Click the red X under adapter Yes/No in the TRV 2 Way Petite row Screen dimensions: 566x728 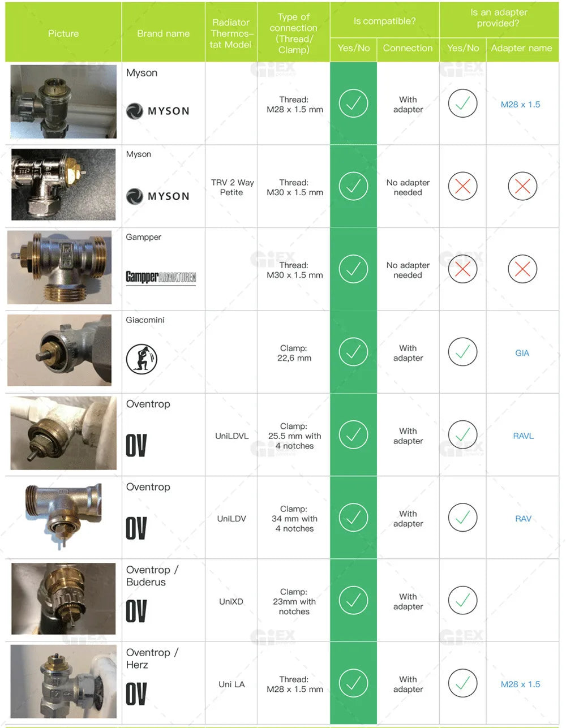[462, 186]
